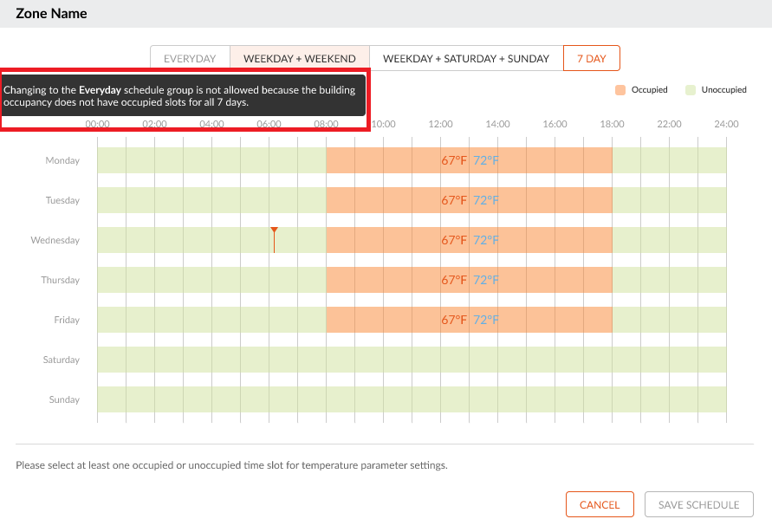Viewport: 772px width, 532px height.
Task: Click the Occupied legend color swatch
Action: click(620, 89)
